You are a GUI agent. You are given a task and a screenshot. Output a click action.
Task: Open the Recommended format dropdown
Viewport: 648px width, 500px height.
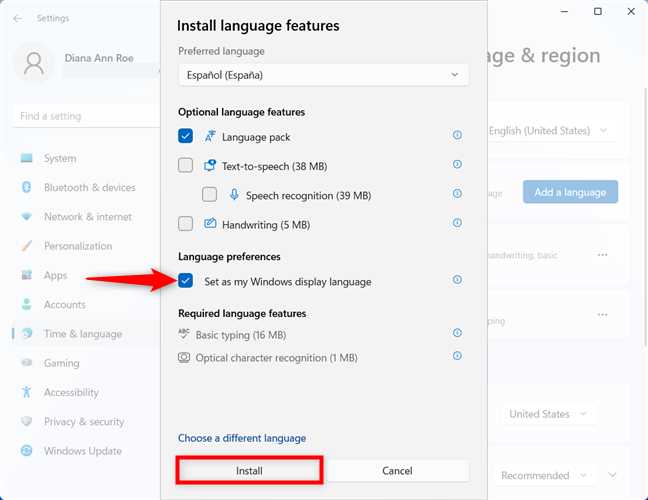[543, 476]
